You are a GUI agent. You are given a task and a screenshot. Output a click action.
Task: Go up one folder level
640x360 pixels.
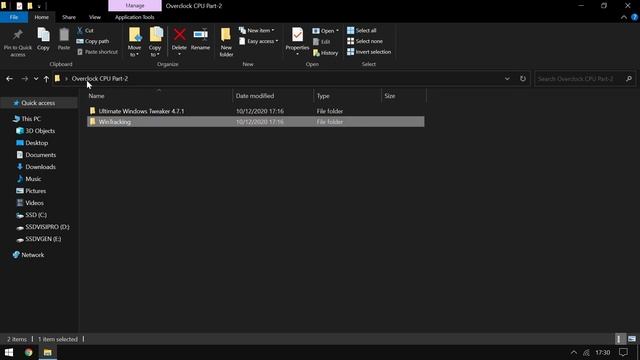46,79
